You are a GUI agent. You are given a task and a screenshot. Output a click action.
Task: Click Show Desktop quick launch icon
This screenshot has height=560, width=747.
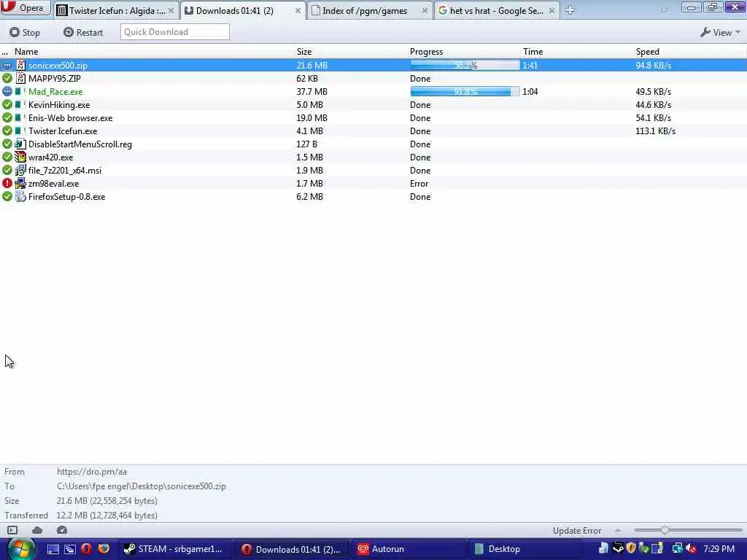pos(53,549)
